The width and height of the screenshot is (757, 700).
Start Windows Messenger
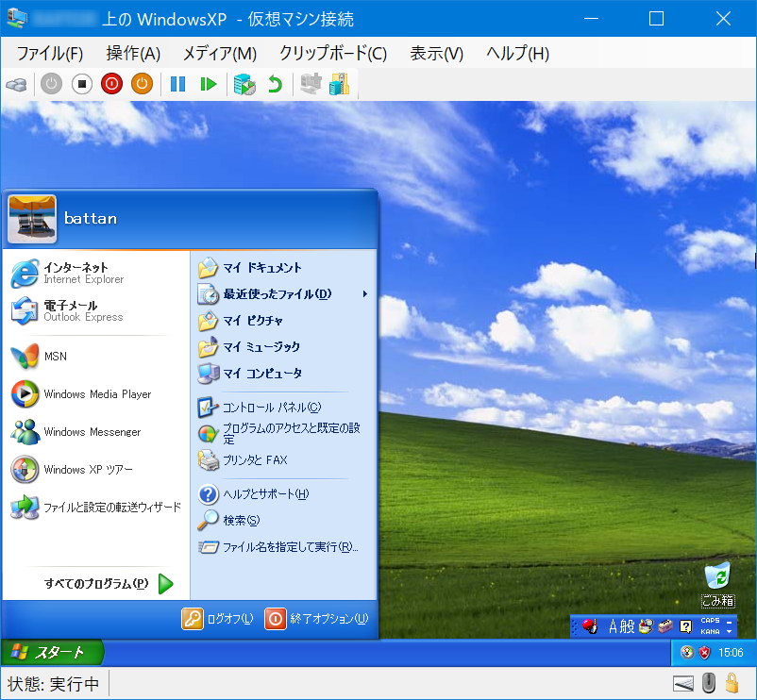click(x=96, y=432)
